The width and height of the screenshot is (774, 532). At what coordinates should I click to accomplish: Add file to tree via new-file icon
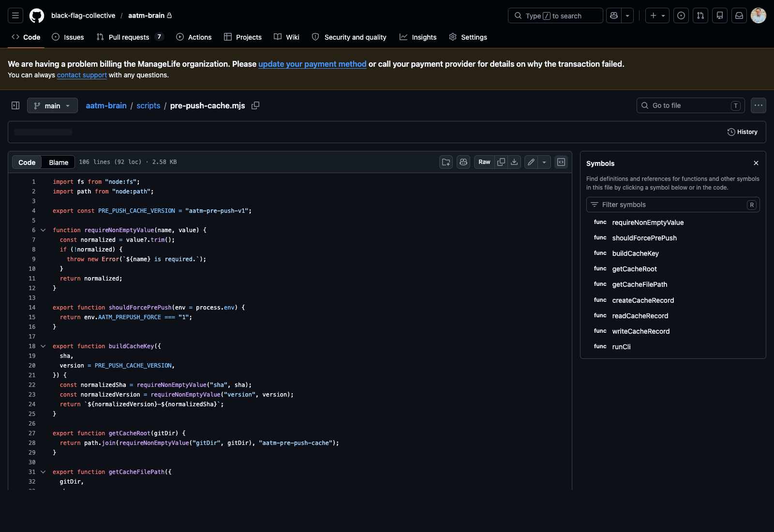pyautogui.click(x=446, y=162)
